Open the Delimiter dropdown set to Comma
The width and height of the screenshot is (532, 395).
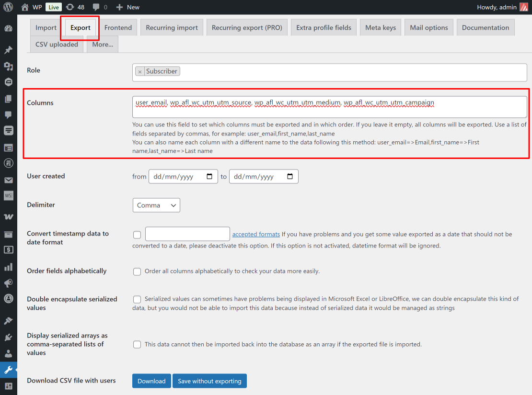tap(156, 205)
